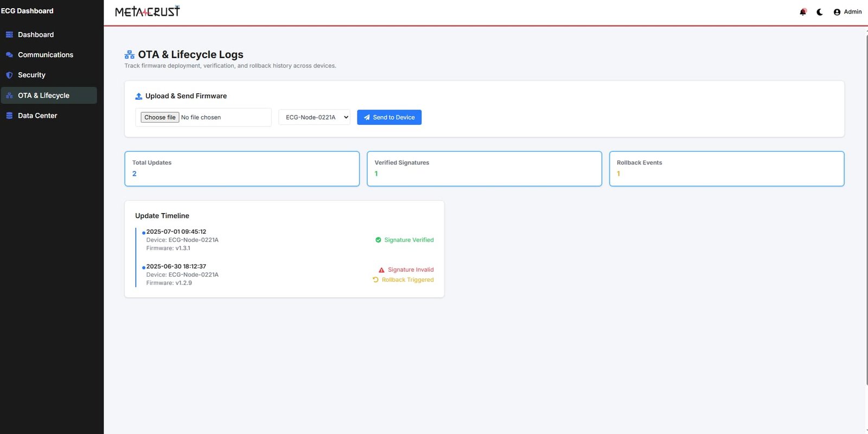Go to the Data Center page
Viewport: 868px width, 434px height.
click(37, 116)
